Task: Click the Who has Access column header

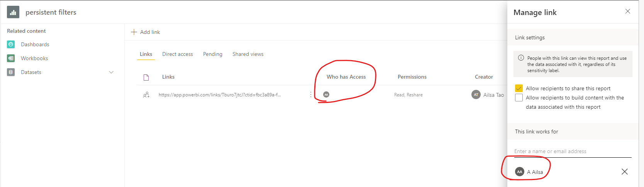Action: 346,77
